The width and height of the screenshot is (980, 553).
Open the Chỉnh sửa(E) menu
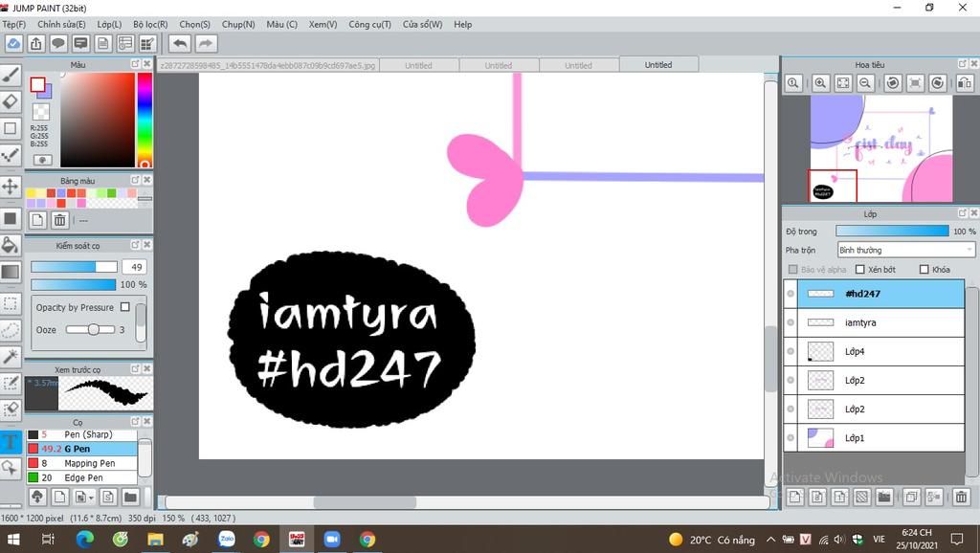61,24
